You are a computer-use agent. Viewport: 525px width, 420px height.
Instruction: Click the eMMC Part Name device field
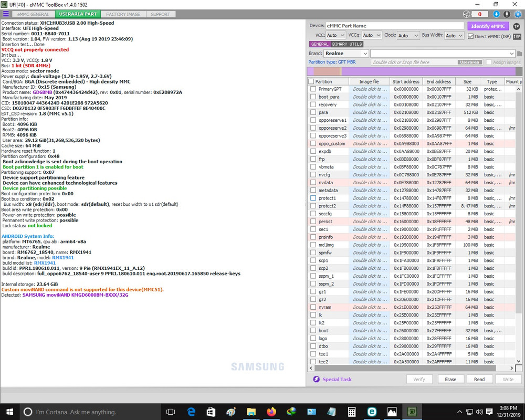coord(394,26)
